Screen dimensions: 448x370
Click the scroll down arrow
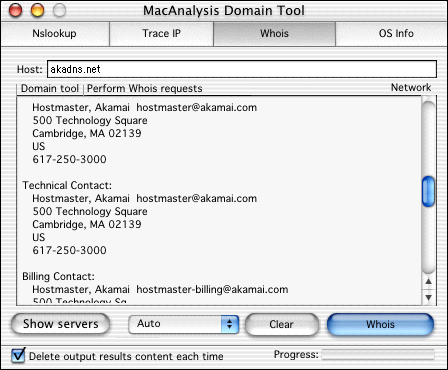429,297
